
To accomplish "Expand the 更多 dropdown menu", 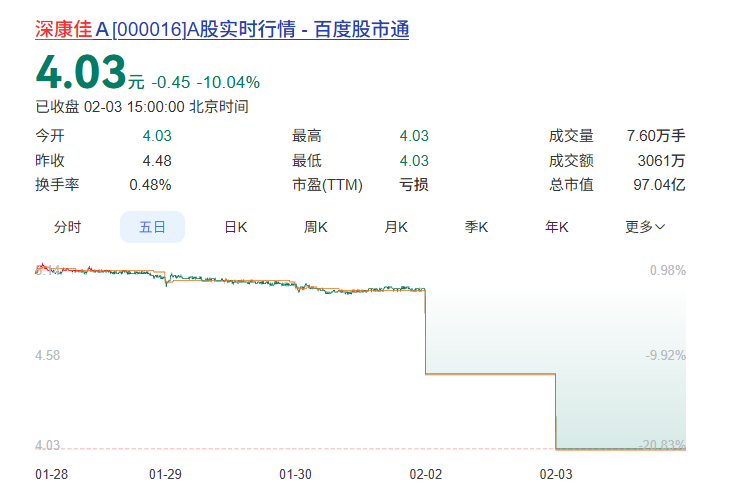I will [645, 227].
